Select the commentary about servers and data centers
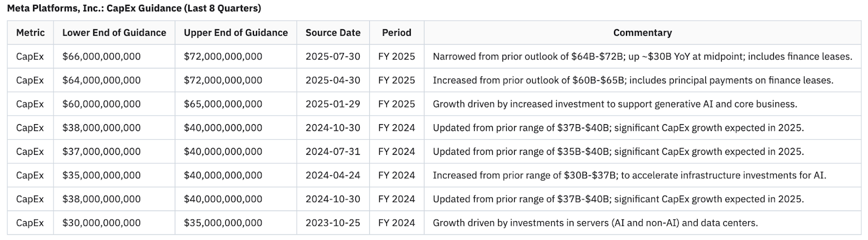The image size is (868, 240). click(595, 223)
